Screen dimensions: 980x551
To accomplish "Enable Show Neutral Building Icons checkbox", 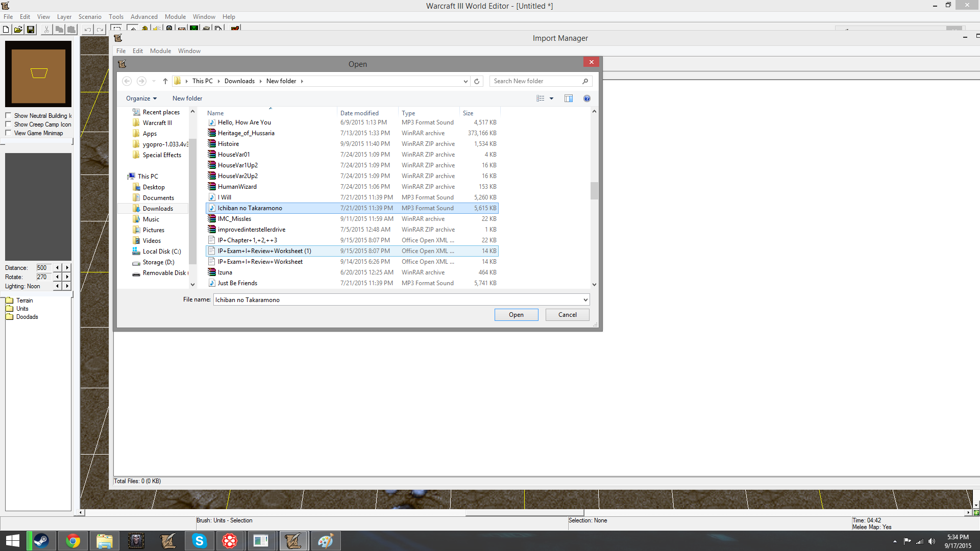I will pos(8,116).
